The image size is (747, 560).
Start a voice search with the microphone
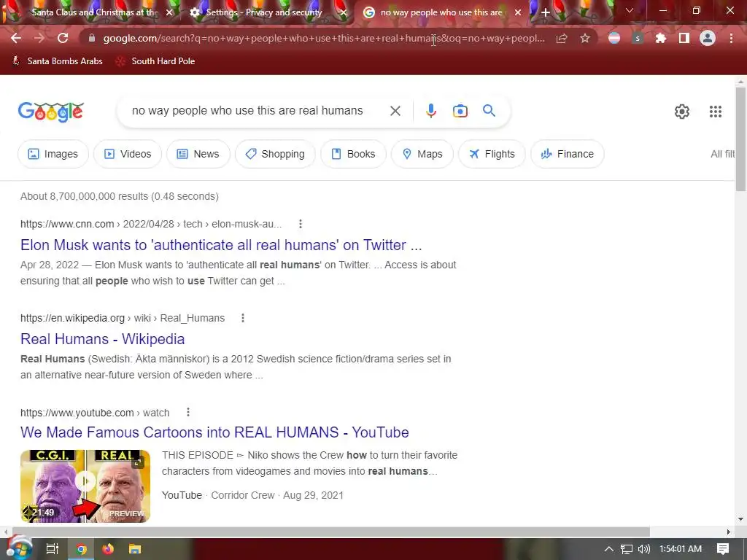430,111
